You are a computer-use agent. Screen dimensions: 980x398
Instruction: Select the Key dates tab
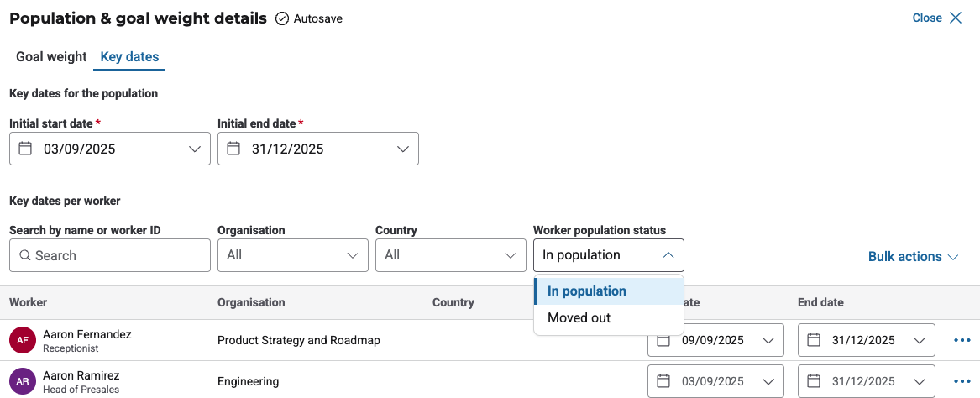129,57
